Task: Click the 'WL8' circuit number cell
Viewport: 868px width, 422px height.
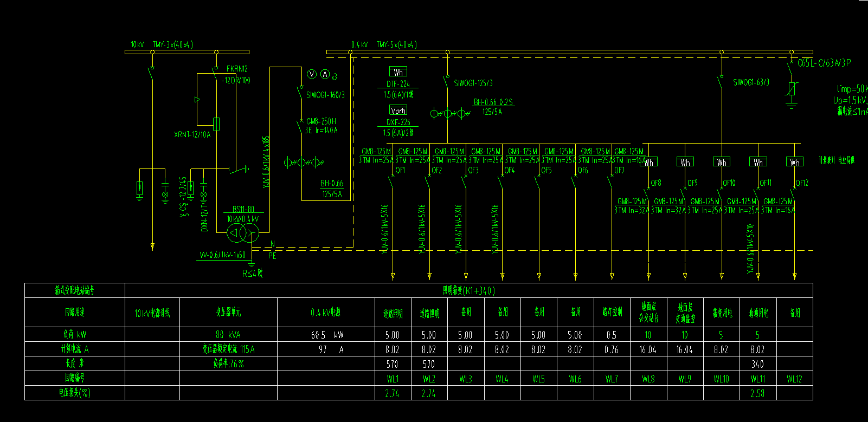Action: click(648, 379)
